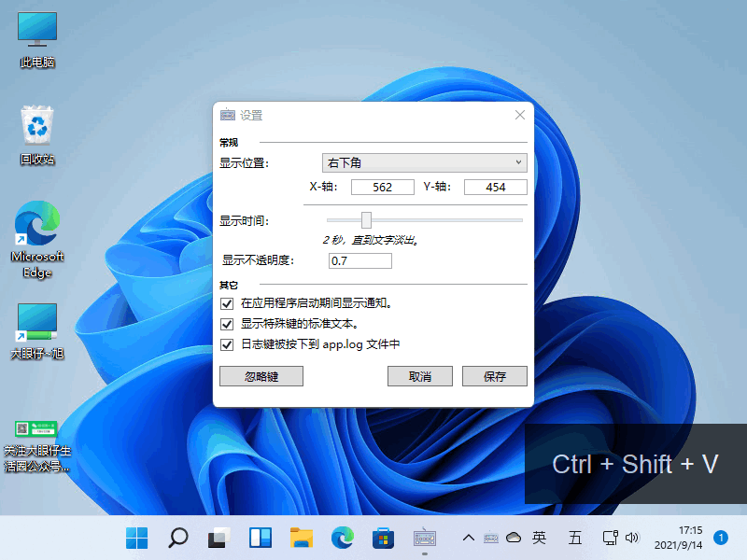
Task: Click the Ctrl + Shift + V overlay
Action: (636, 464)
